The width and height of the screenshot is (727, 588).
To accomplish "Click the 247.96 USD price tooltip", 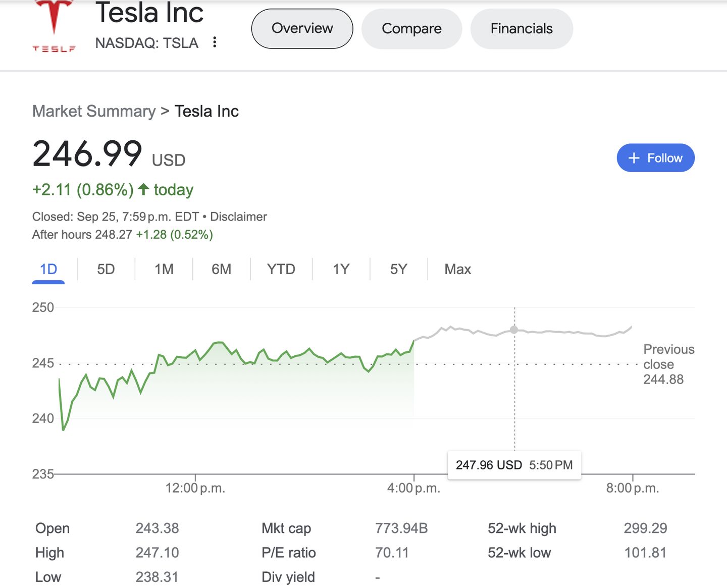I will 514,465.
